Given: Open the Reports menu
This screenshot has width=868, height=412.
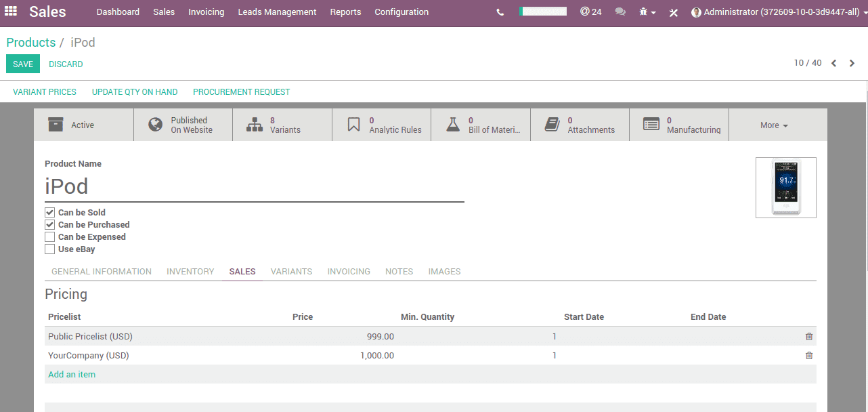Looking at the screenshot, I should (345, 12).
